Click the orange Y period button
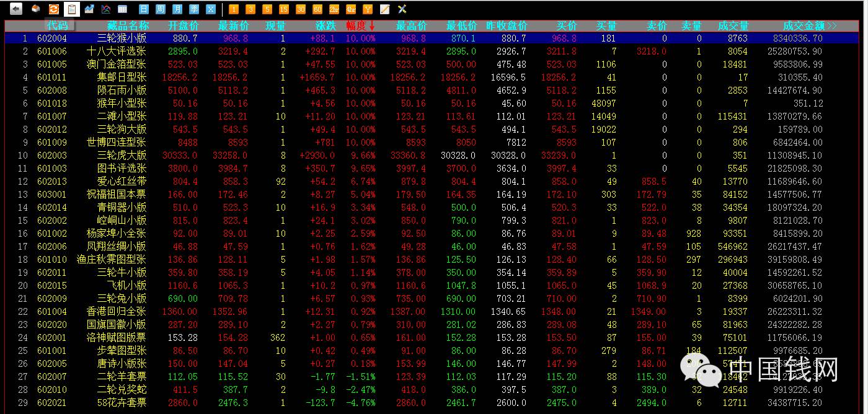The width and height of the screenshot is (868, 414). (x=368, y=9)
